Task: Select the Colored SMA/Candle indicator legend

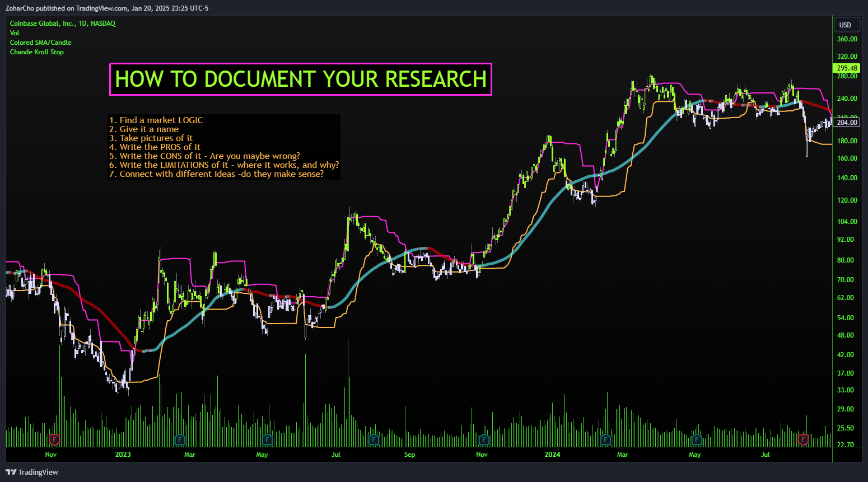Action: [41, 43]
